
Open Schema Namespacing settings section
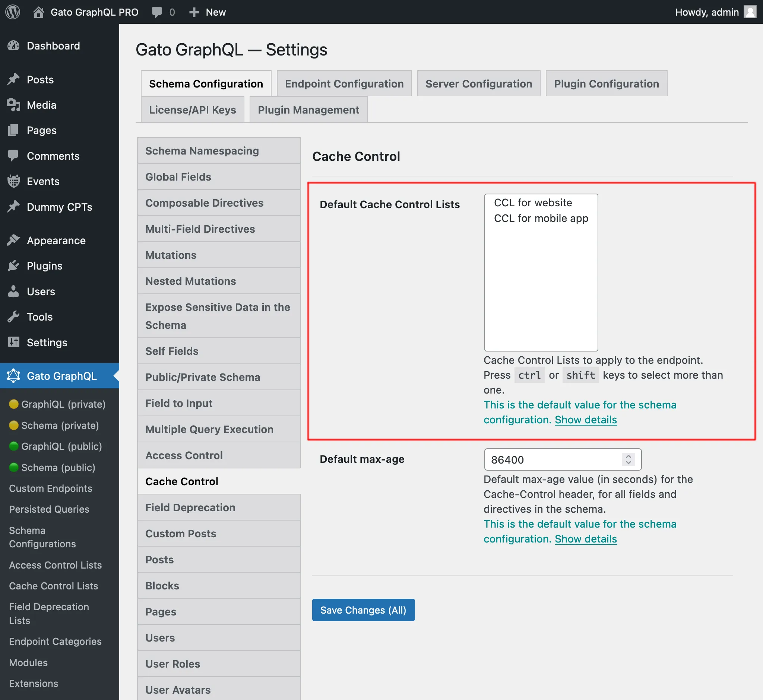click(219, 151)
